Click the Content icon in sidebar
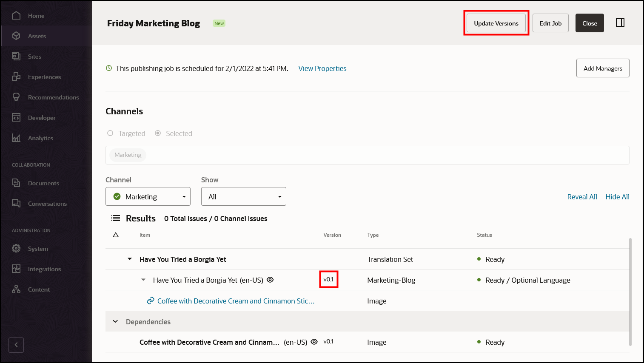Viewport: 644px width, 363px height. (16, 289)
